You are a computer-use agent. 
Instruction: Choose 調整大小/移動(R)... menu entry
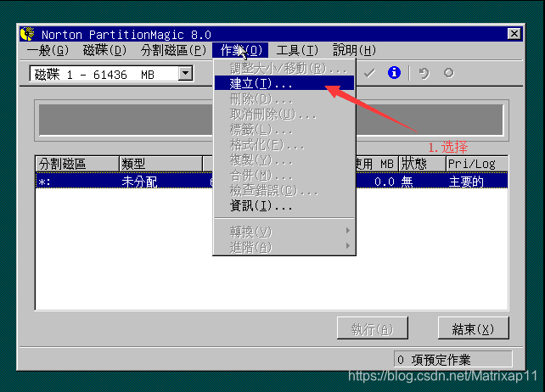(284, 68)
